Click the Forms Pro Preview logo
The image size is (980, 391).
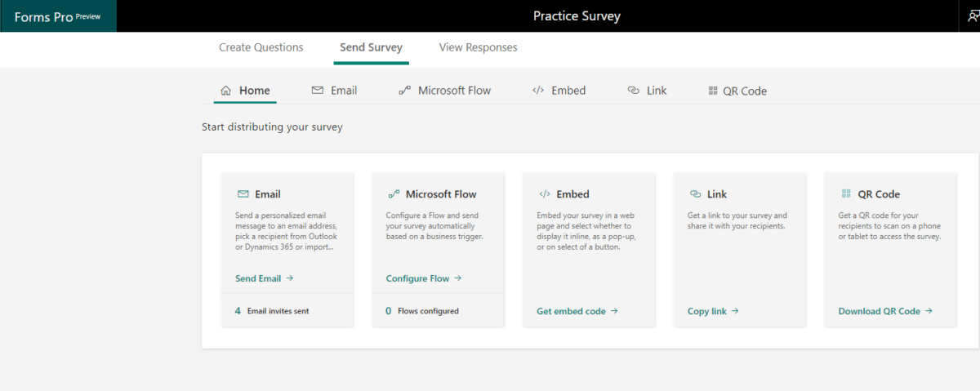click(x=58, y=16)
